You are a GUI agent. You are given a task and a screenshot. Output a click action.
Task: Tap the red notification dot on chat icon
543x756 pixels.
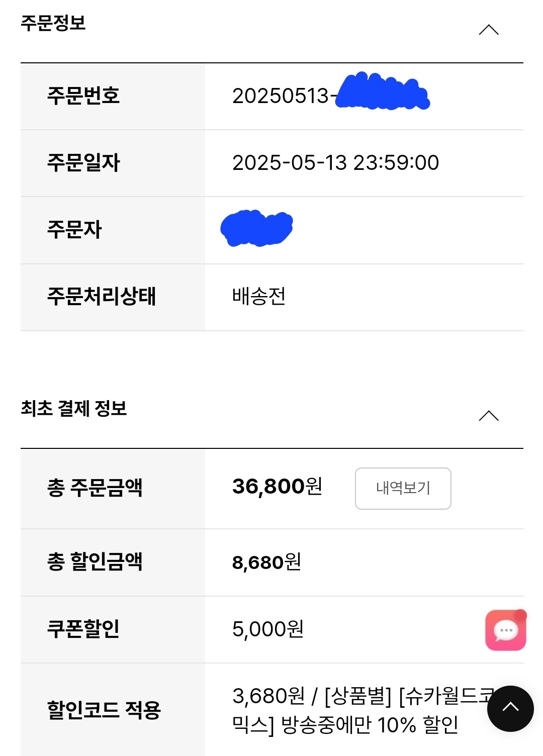[521, 615]
